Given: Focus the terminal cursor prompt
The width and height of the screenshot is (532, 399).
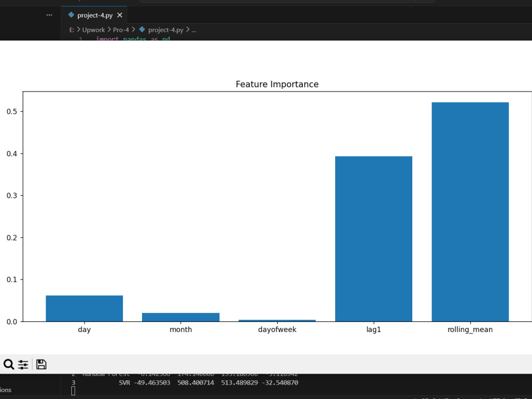Looking at the screenshot, I should coord(73,391).
